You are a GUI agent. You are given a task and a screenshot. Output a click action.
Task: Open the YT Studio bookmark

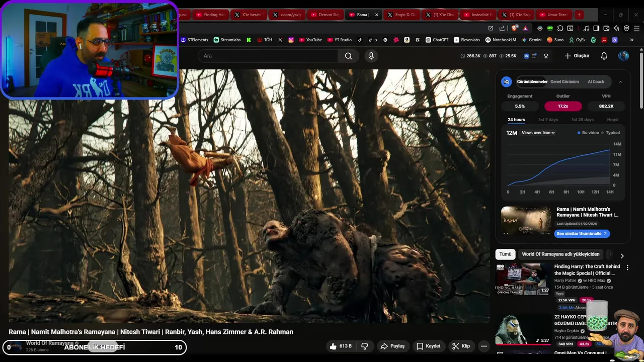click(339, 40)
